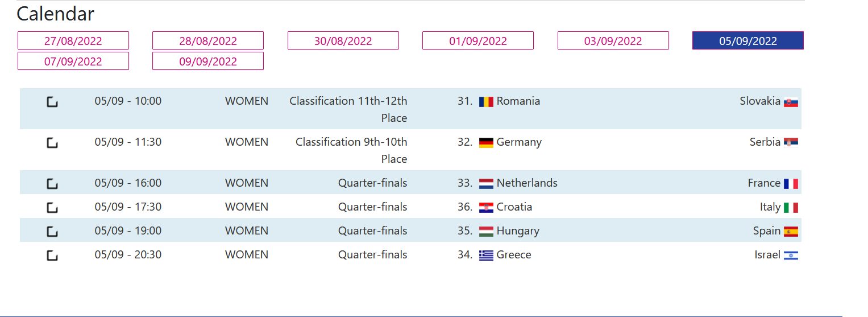This screenshot has height=317, width=868.
Task: Open the 30/08/2022 calendar date
Action: coord(343,41)
